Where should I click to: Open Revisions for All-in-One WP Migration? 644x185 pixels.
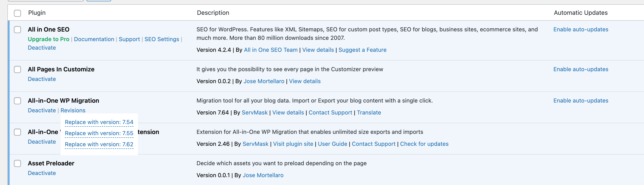pyautogui.click(x=73, y=110)
